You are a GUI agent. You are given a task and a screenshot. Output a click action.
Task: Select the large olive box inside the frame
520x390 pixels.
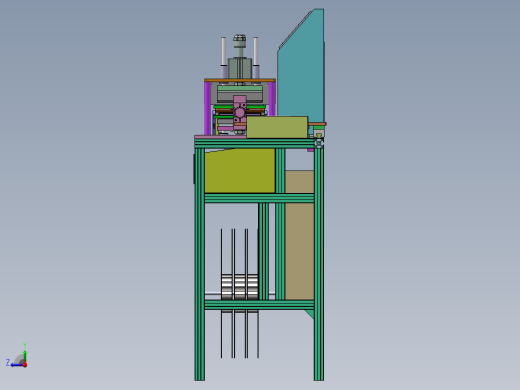coord(240,171)
